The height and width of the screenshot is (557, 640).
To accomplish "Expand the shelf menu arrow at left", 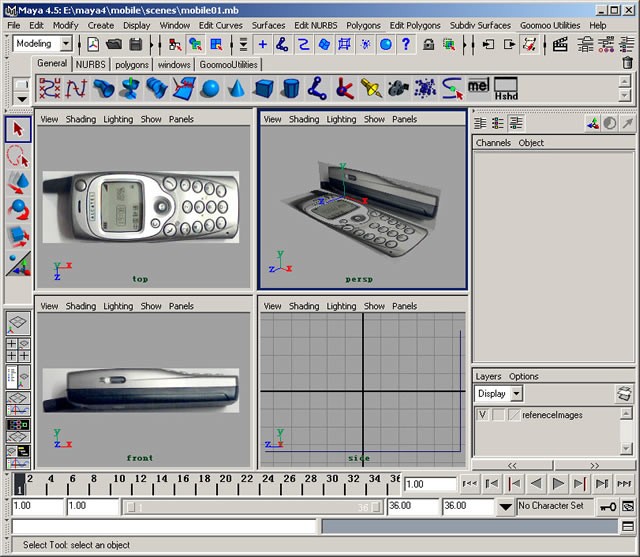I will coord(22,99).
